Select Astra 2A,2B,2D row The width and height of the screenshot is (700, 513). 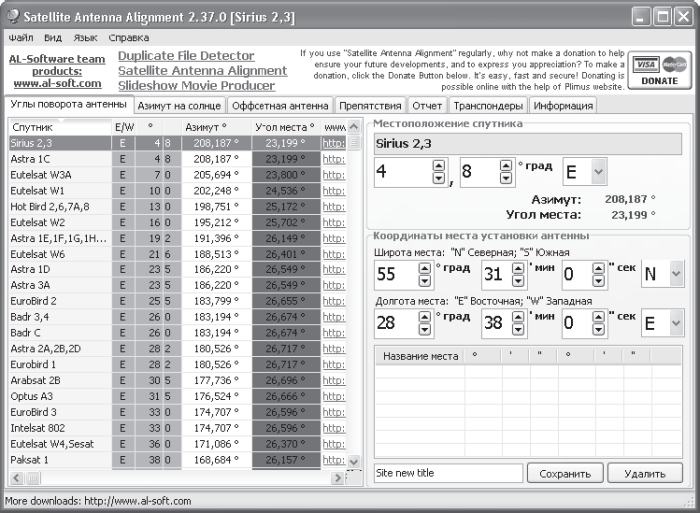[x=177, y=348]
